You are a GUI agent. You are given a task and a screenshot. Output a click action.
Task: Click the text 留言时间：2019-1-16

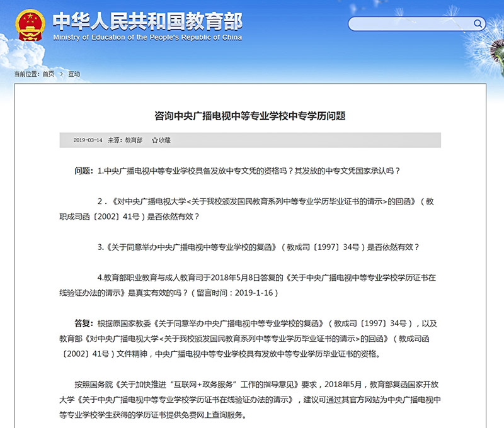(234, 293)
